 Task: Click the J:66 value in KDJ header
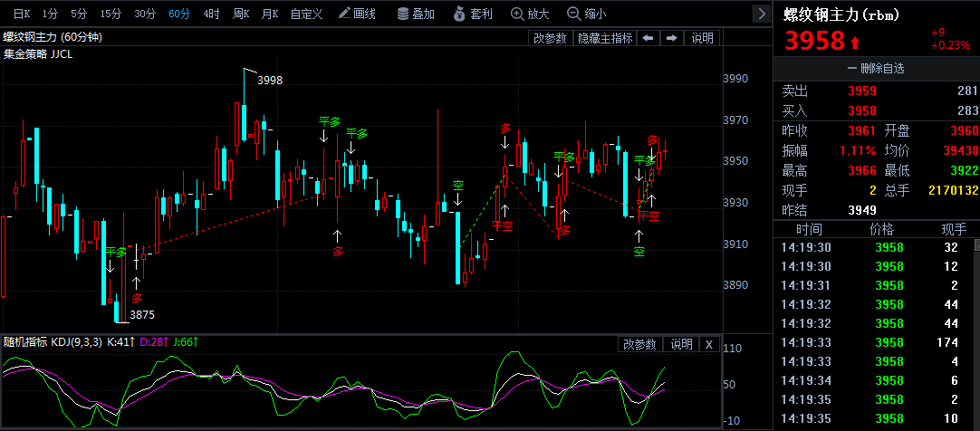pos(186,342)
